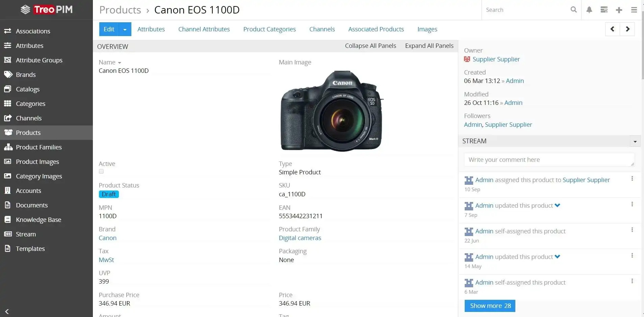Open the Digital cameras product family link
The width and height of the screenshot is (644, 317).
coord(300,238)
